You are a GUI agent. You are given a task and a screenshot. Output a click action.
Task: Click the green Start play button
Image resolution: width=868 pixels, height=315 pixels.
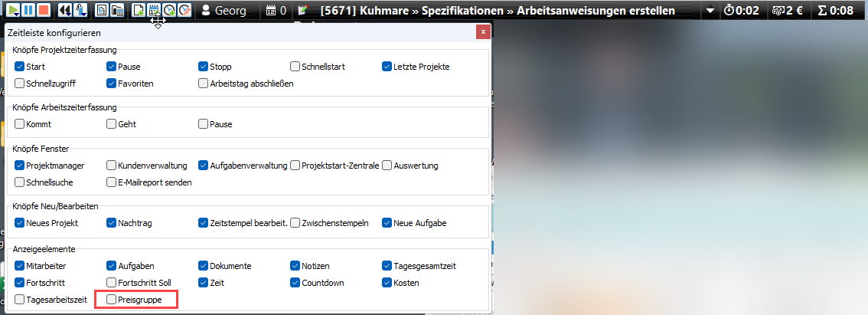pyautogui.click(x=14, y=11)
